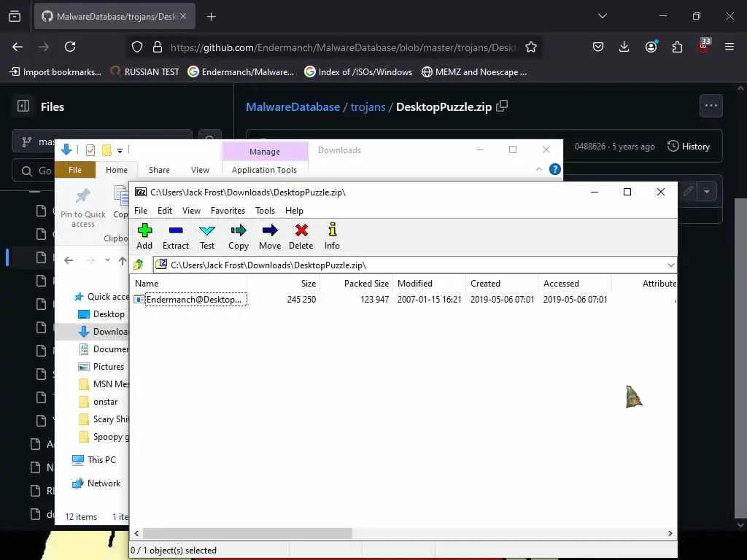Click the Copy toolbar icon in 7-Zip
747x560 pixels.
pos(239,236)
